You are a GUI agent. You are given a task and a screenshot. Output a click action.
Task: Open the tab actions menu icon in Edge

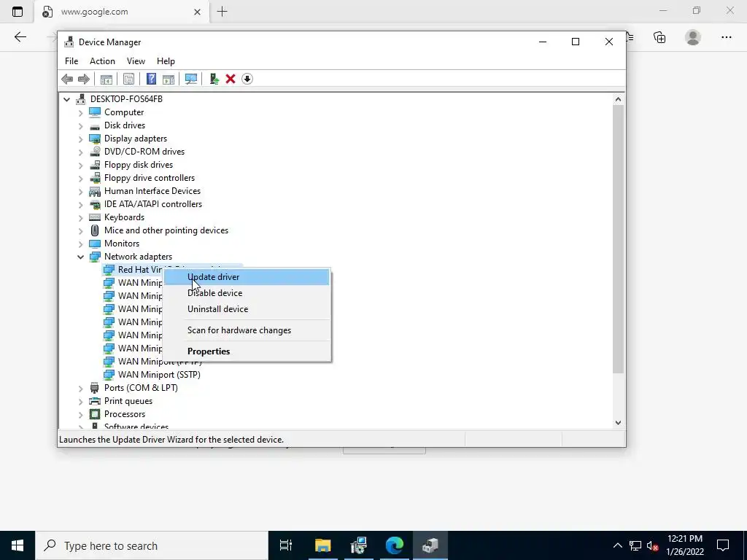[x=18, y=12]
